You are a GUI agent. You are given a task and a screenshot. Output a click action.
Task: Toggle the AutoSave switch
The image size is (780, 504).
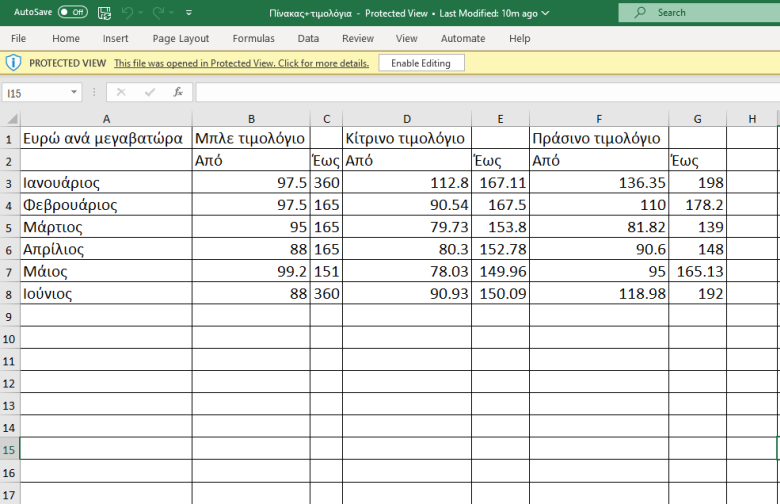click(72, 12)
